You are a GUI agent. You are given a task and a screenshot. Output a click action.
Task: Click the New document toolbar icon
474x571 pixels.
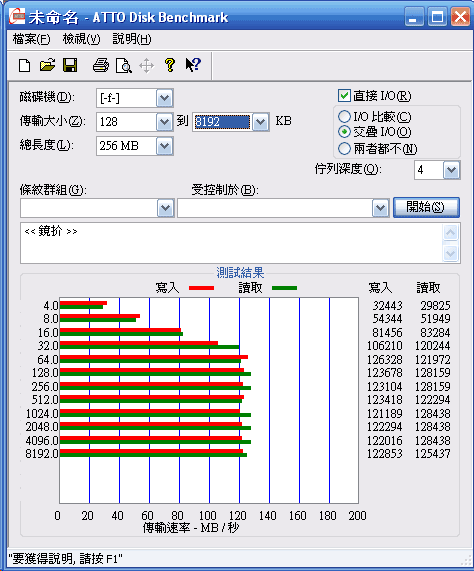pos(24,66)
